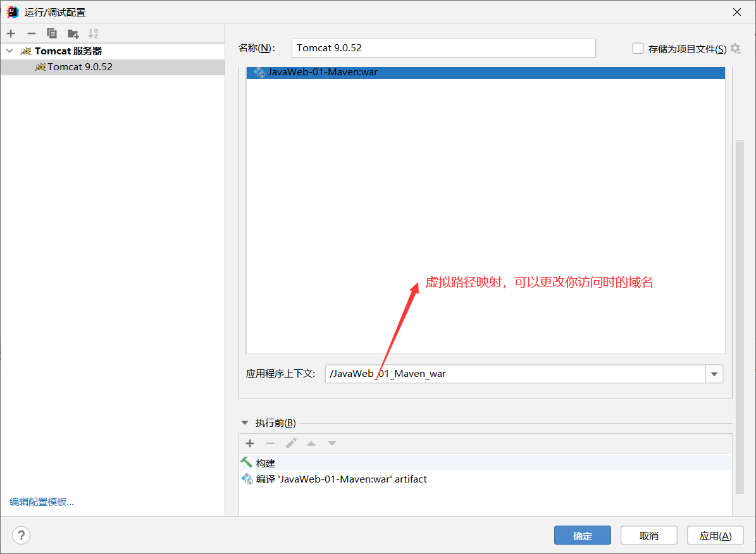This screenshot has width=756, height=554.
Task: Close the 运行/调试配置 dialog
Action: [x=737, y=12]
